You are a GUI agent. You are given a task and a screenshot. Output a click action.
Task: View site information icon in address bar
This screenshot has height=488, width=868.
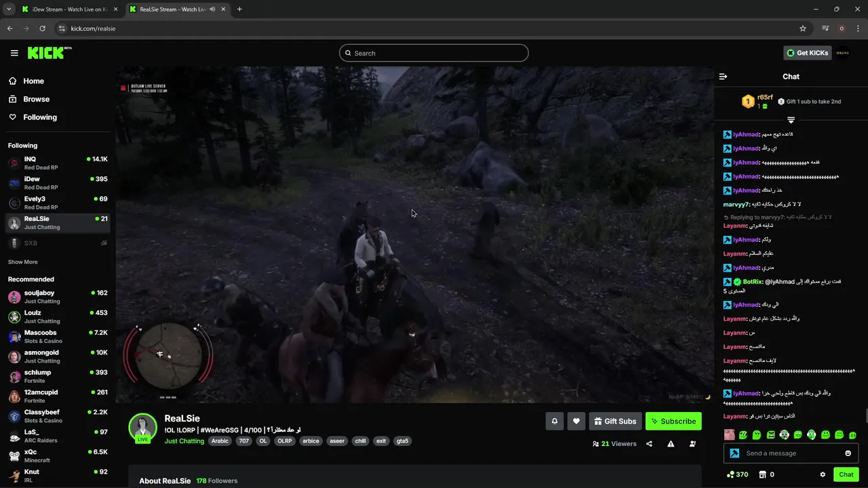click(x=62, y=28)
